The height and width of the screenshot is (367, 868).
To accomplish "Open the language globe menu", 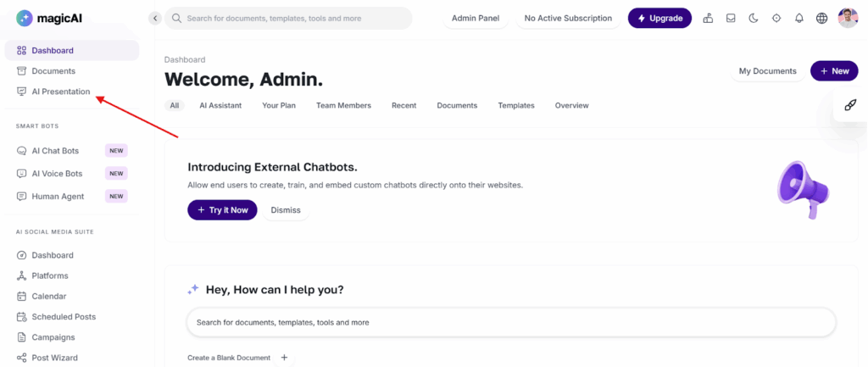I will pos(821,19).
